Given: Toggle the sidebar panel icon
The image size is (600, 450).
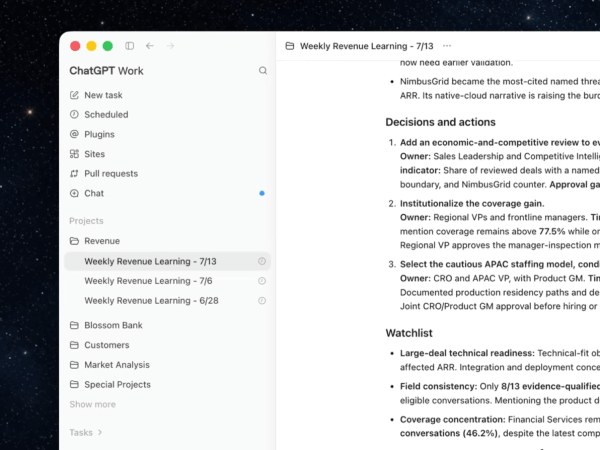Looking at the screenshot, I should pyautogui.click(x=129, y=46).
